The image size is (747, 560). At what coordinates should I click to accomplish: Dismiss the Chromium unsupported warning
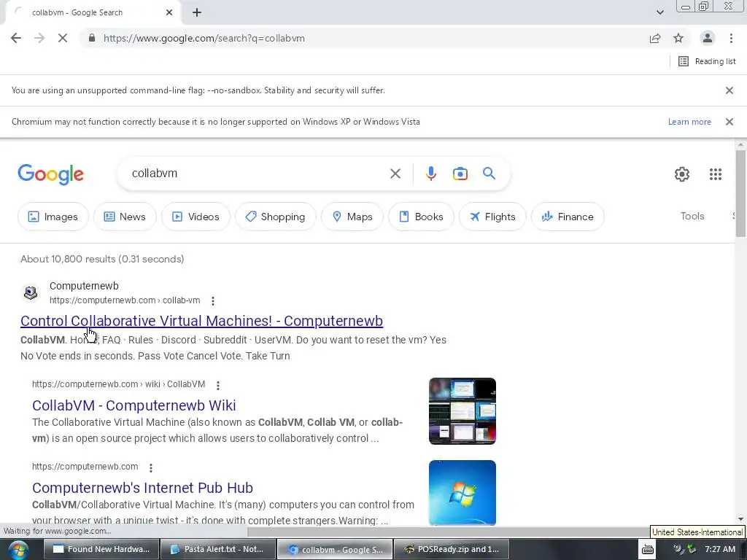pos(729,122)
